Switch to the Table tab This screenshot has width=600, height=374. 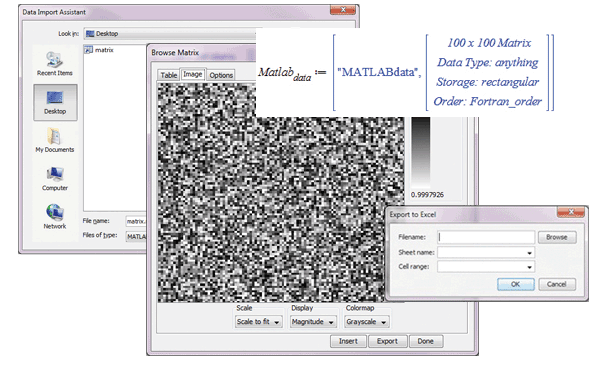(x=168, y=75)
